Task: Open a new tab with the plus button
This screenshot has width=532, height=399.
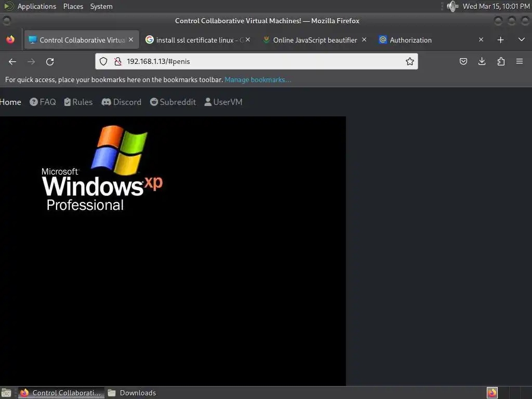Action: (500, 39)
